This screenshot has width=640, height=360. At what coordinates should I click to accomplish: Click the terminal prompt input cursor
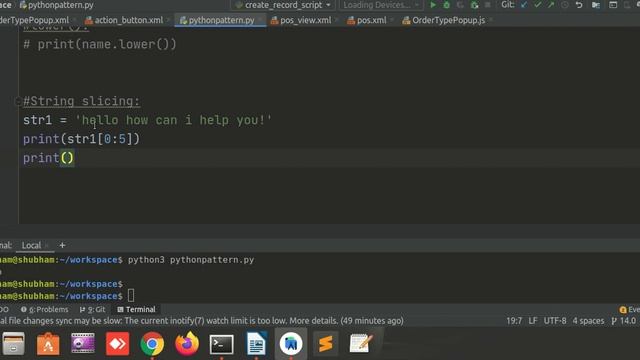pyautogui.click(x=131, y=296)
